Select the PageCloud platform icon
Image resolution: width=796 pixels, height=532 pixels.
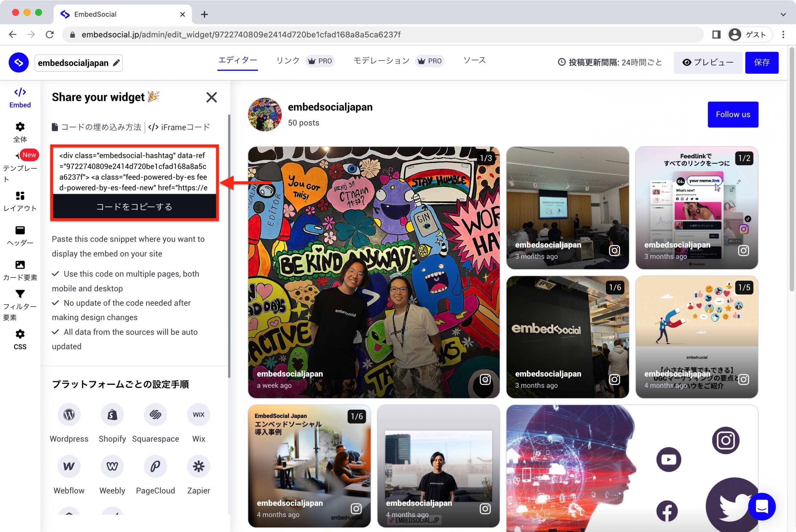coord(155,466)
